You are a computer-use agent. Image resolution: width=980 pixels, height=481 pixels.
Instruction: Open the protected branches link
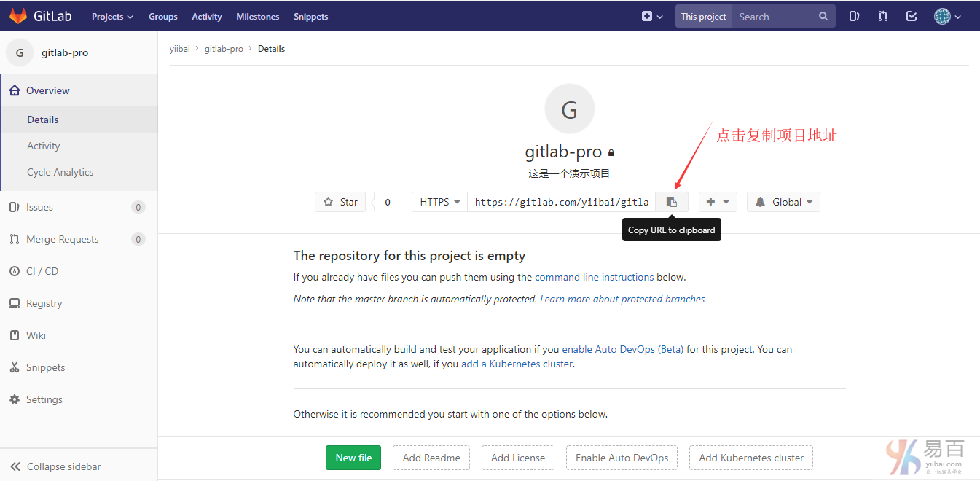pyautogui.click(x=622, y=299)
